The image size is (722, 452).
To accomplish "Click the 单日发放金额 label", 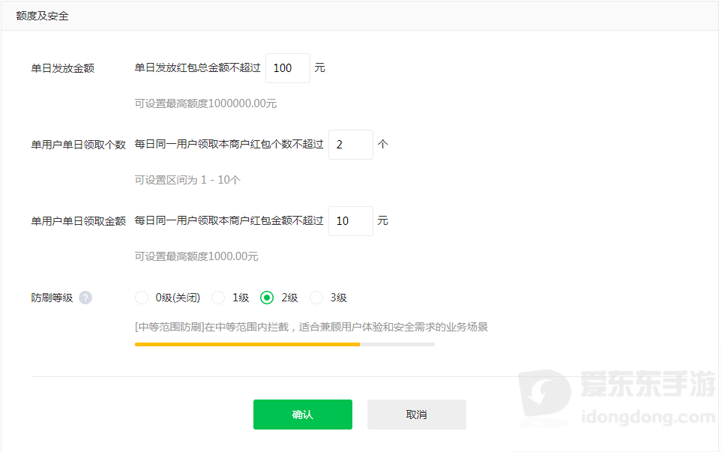I will pos(63,69).
